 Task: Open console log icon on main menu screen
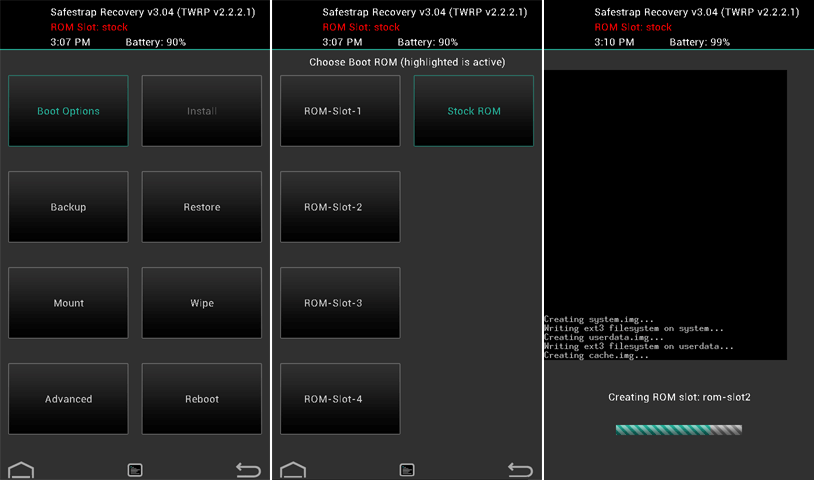135,470
